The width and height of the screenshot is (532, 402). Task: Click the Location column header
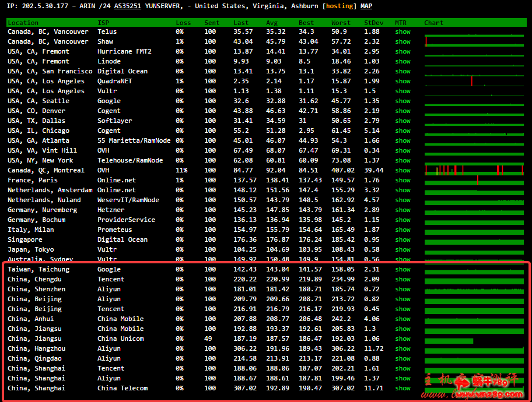tap(23, 23)
